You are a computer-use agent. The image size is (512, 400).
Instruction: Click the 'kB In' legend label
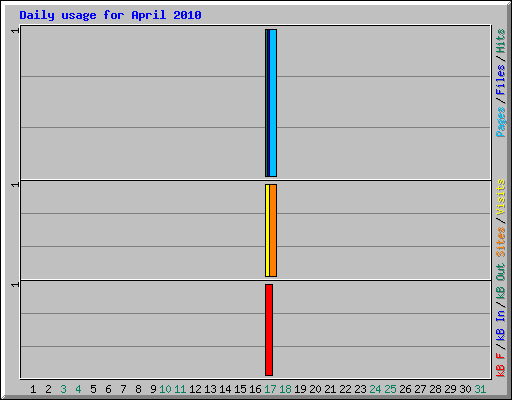(x=501, y=325)
